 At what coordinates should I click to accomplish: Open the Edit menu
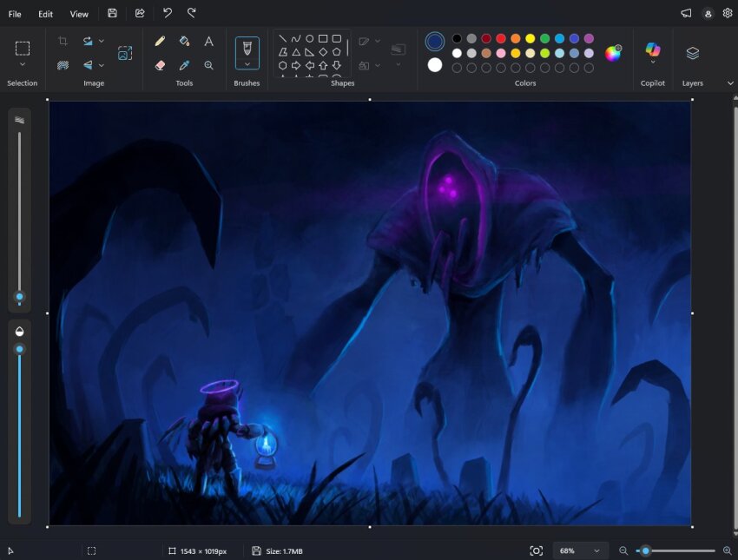click(45, 14)
